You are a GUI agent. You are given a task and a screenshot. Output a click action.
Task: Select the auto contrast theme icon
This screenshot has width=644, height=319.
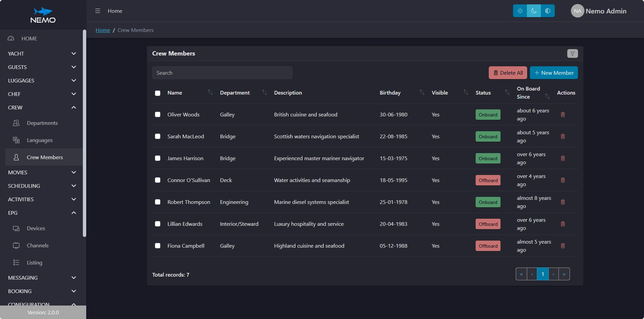pos(548,11)
